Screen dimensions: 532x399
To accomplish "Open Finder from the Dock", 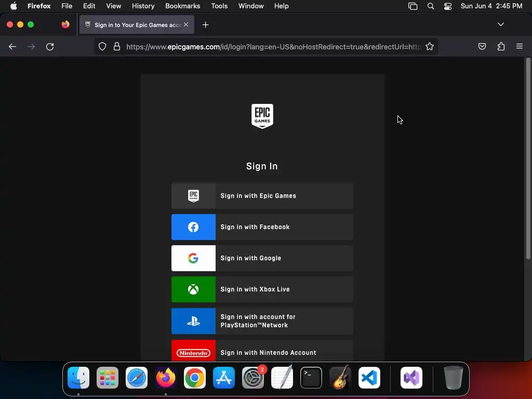I will tap(78, 378).
